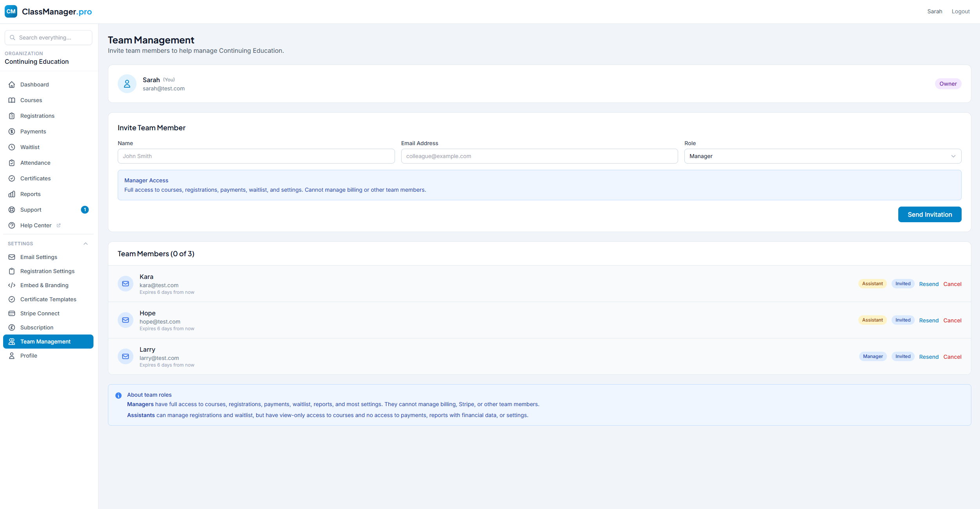Resend the invitation for Kara

click(929, 284)
